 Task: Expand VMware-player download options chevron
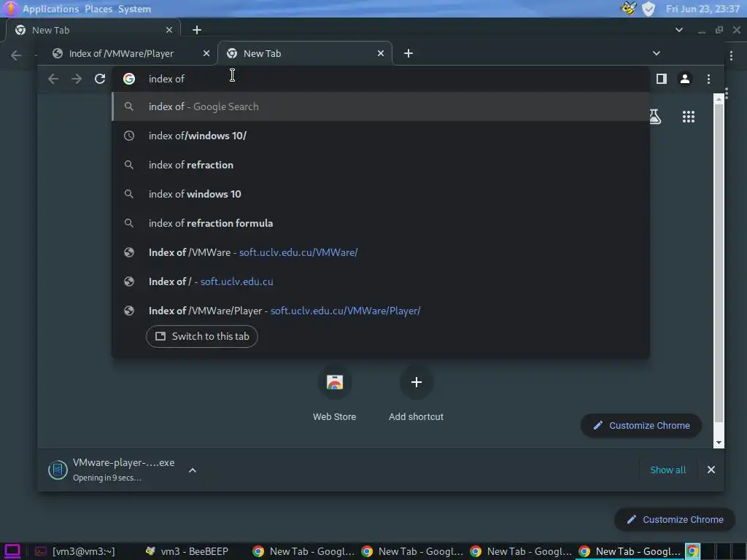click(193, 470)
